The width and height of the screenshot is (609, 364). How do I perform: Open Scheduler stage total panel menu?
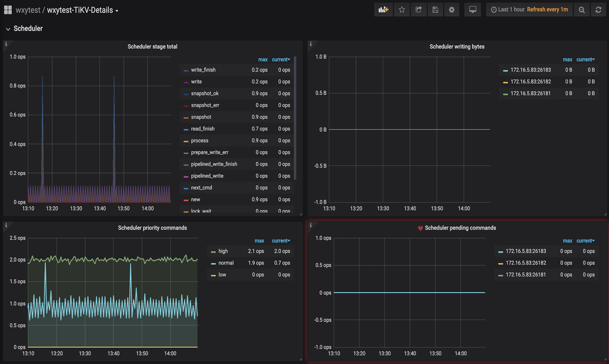[x=152, y=46]
